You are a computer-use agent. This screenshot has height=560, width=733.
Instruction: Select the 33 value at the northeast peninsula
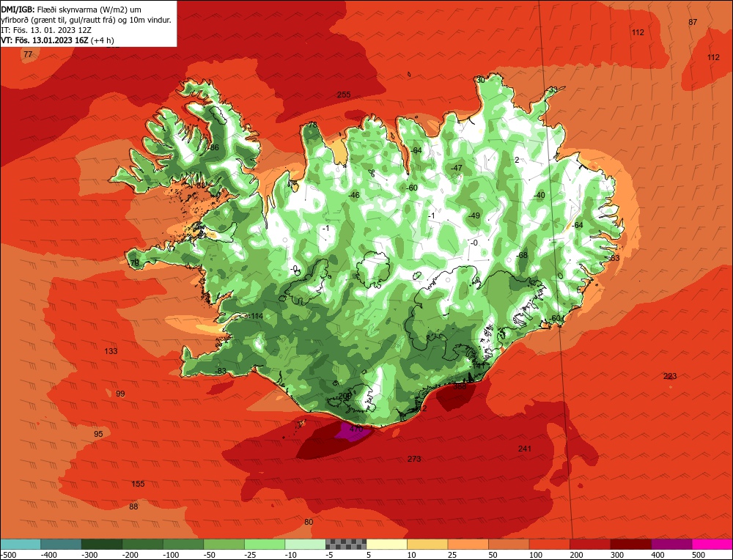[553, 89]
